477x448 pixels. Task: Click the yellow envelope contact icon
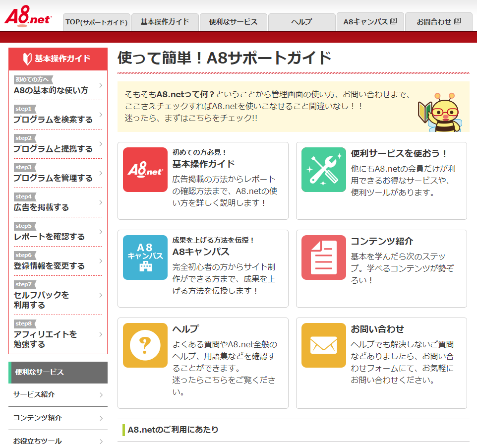pyautogui.click(x=324, y=345)
